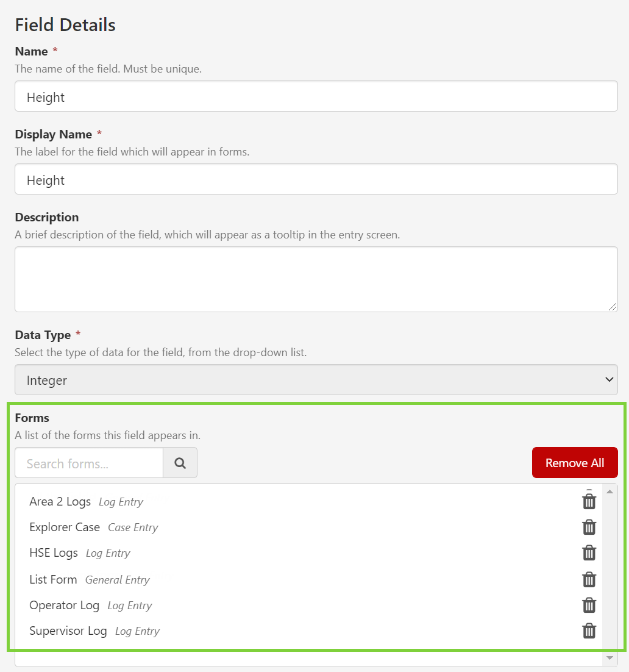The height and width of the screenshot is (672, 629).
Task: Click the Description text area
Action: 316,279
